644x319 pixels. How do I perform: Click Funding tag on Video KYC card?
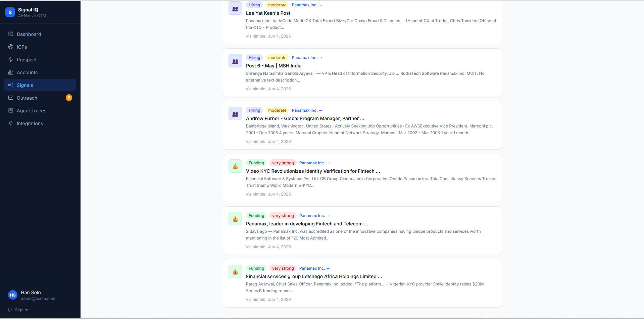pos(256,163)
